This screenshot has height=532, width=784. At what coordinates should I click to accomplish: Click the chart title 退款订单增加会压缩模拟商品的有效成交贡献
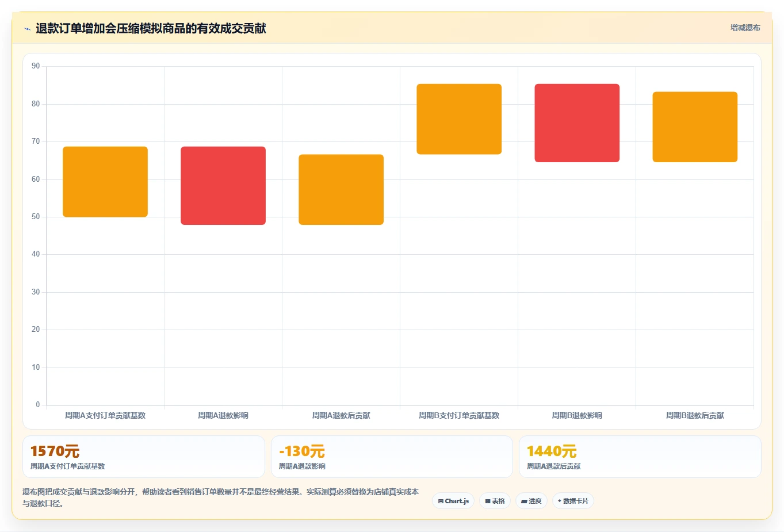(x=151, y=29)
